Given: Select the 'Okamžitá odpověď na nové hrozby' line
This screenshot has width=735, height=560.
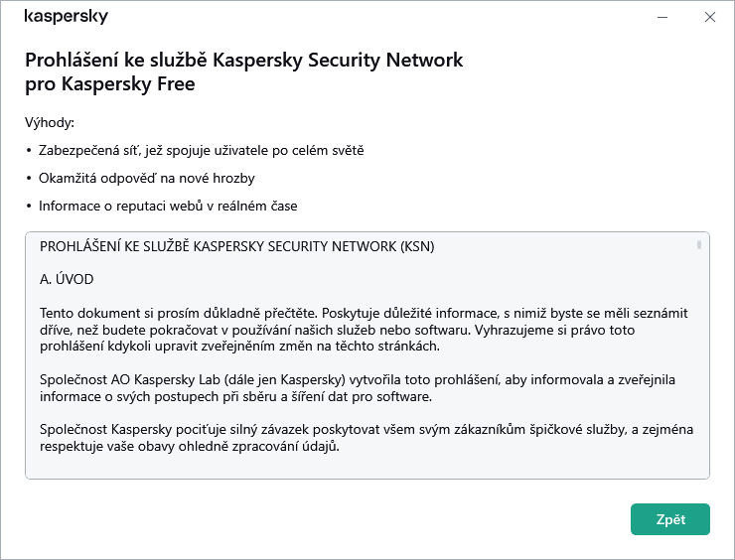Looking at the screenshot, I should [x=146, y=179].
